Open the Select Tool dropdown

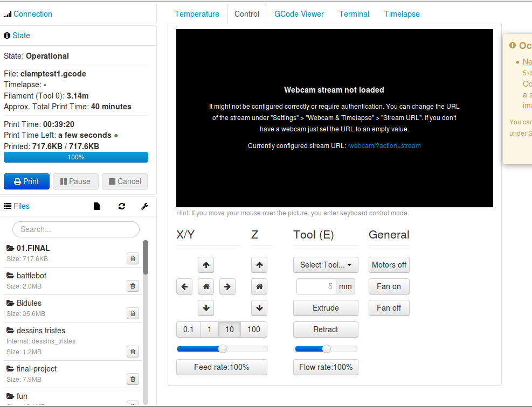[x=326, y=265]
